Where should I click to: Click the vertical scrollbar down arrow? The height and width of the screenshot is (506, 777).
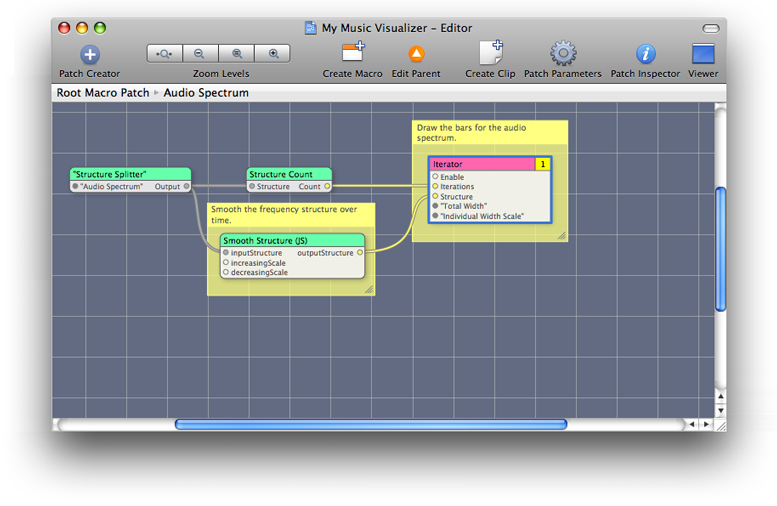[720, 409]
